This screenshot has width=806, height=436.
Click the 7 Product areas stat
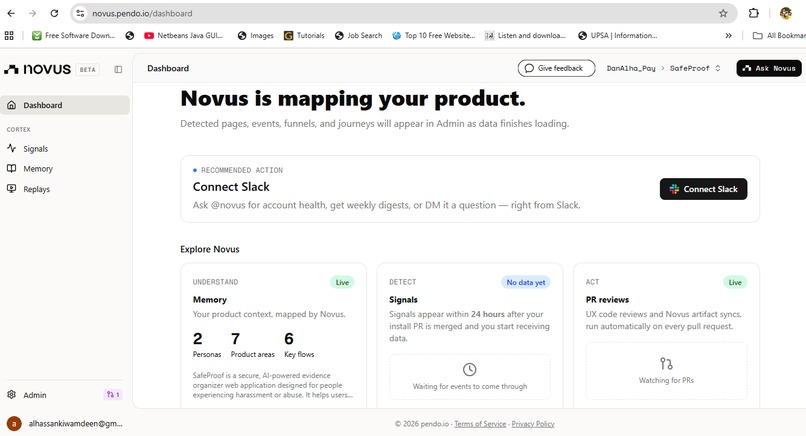tap(252, 345)
